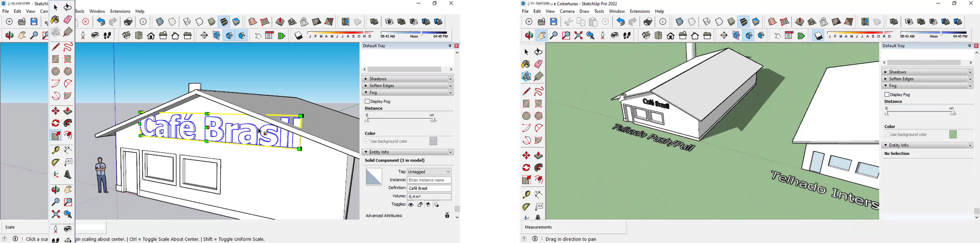Open the Draw menu in right window
The height and width of the screenshot is (243, 980).
click(584, 11)
